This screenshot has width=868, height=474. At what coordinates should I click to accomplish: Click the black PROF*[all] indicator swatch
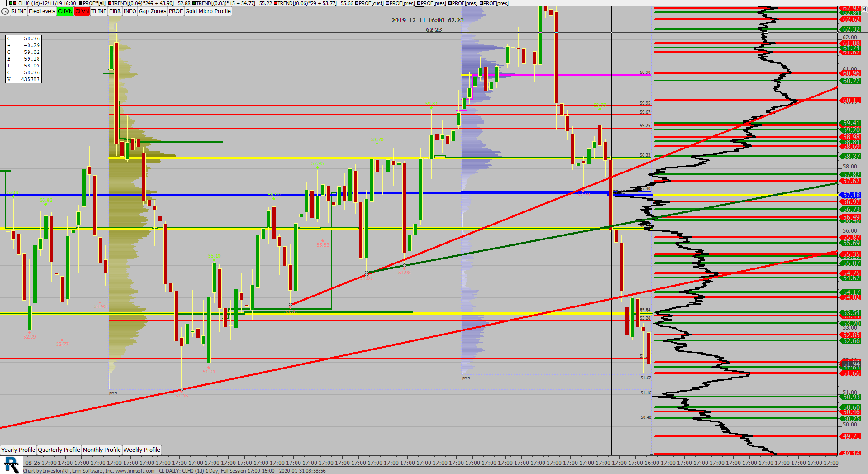point(81,3)
